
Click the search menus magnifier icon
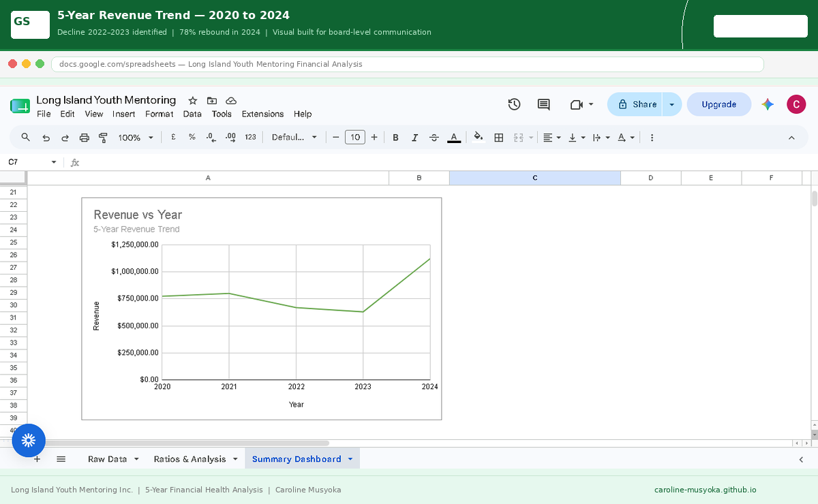(26, 137)
